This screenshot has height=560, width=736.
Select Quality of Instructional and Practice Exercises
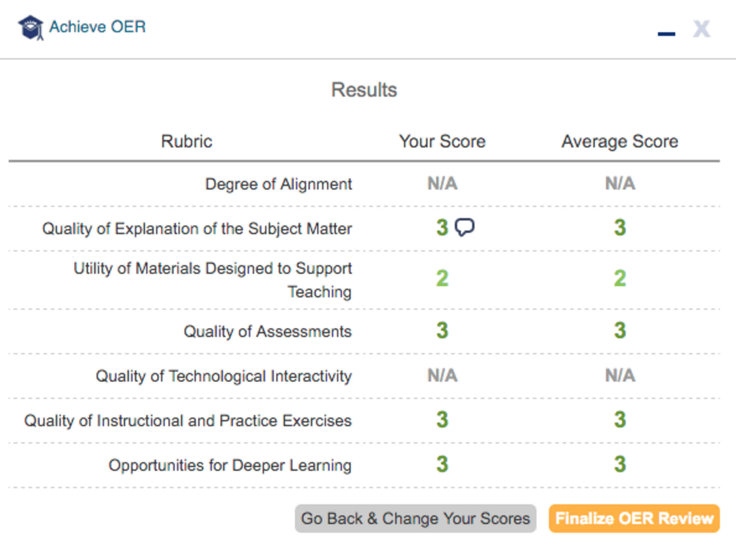[188, 421]
